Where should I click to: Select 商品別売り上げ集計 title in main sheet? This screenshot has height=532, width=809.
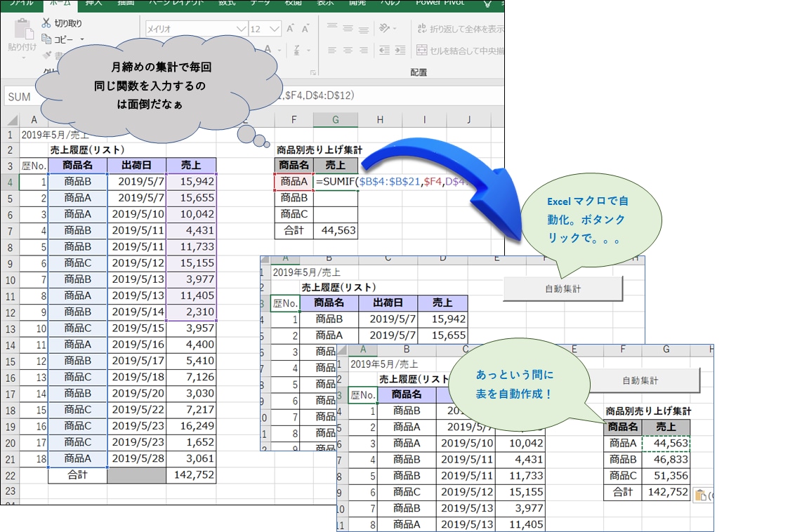[x=320, y=150]
